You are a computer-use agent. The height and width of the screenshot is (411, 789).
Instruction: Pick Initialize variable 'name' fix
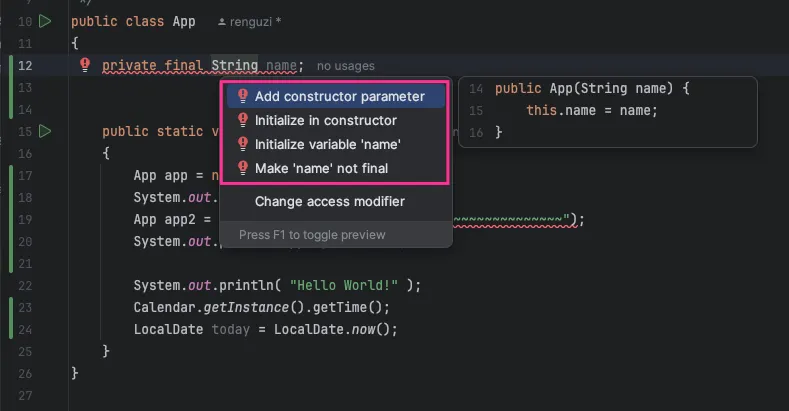tap(327, 145)
